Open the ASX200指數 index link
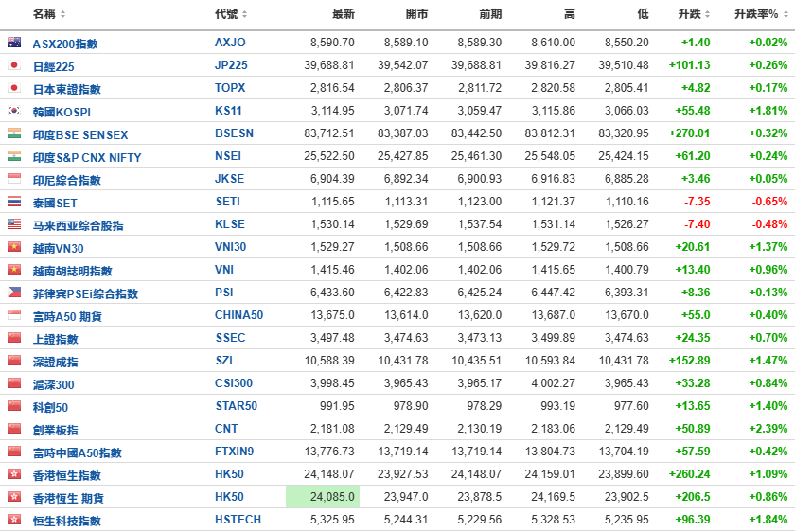Image resolution: width=795 pixels, height=532 pixels. [x=65, y=44]
